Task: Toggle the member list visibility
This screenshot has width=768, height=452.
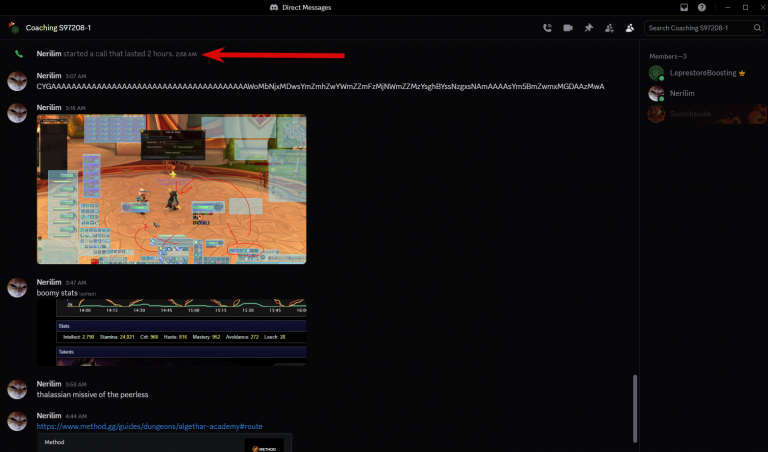Action: pos(630,28)
